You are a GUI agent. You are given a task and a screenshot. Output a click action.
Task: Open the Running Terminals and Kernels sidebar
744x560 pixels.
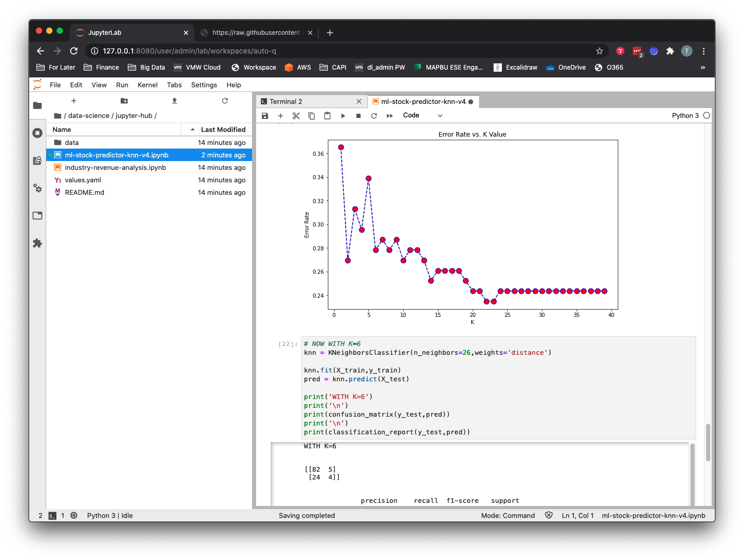tap(37, 133)
